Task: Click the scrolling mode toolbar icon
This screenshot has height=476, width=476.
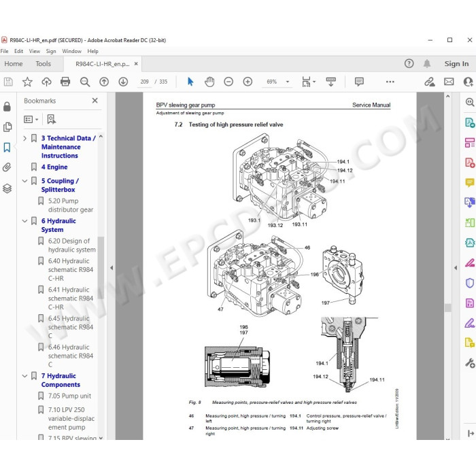Action: [x=331, y=82]
